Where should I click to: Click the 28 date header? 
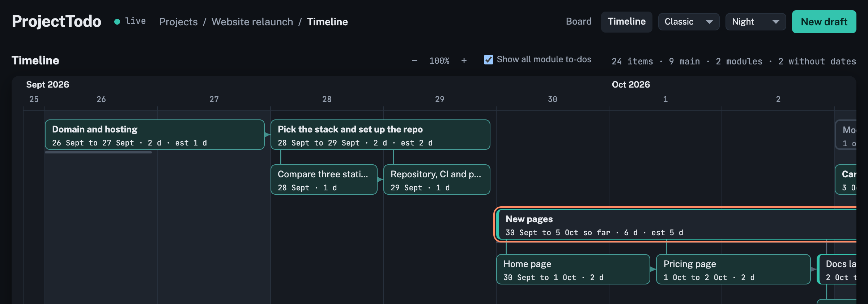pyautogui.click(x=327, y=99)
